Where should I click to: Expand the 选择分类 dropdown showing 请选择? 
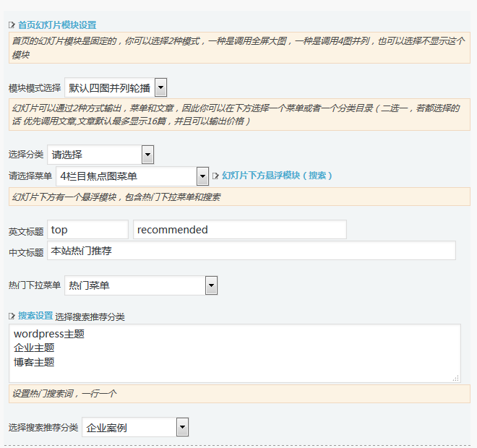click(100, 155)
